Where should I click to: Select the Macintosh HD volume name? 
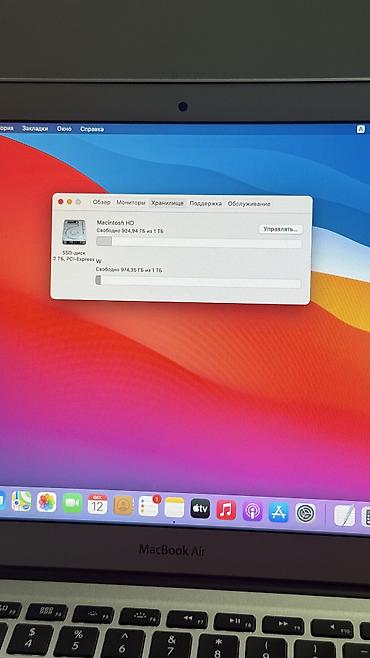point(115,222)
